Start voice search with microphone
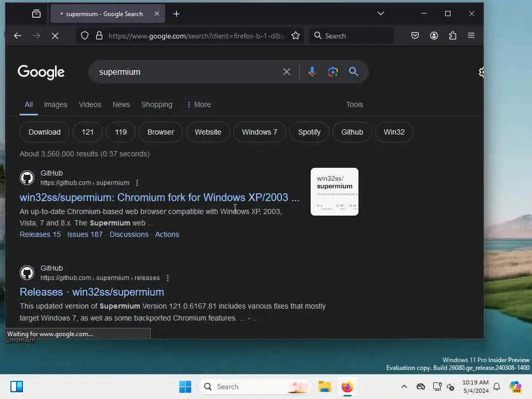 (312, 72)
